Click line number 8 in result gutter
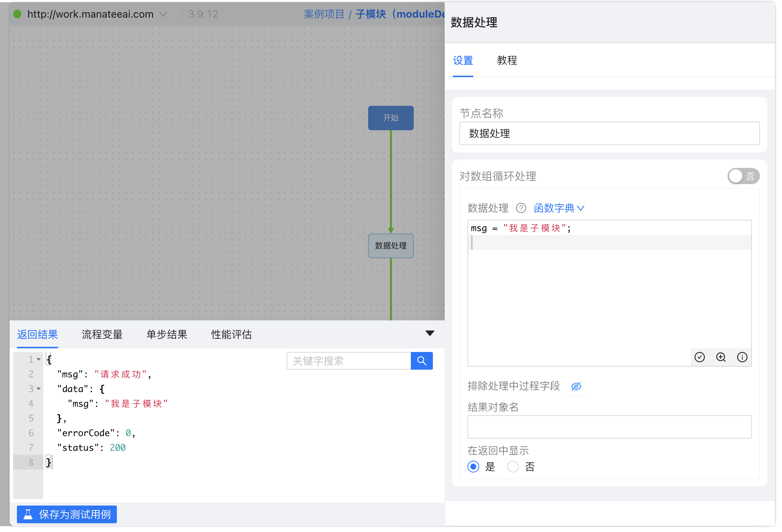This screenshot has height=532, width=782. [31, 462]
